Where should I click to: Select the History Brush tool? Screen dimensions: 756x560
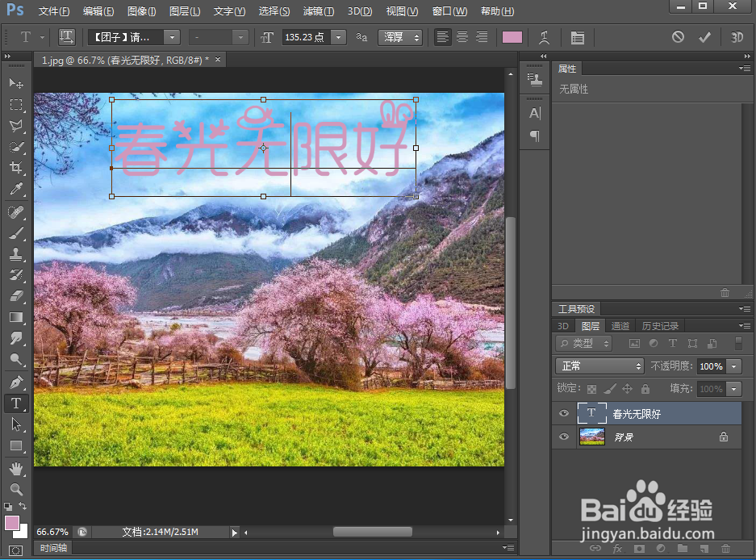point(16,275)
